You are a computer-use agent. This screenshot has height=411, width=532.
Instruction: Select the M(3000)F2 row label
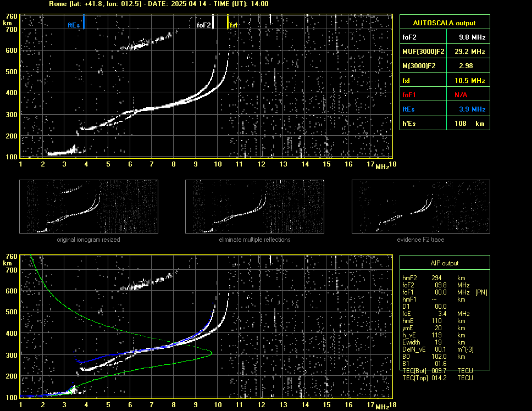point(419,66)
